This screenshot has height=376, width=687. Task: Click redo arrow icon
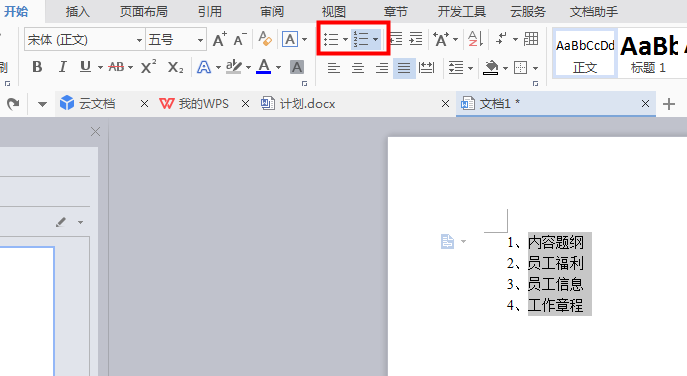click(x=13, y=104)
